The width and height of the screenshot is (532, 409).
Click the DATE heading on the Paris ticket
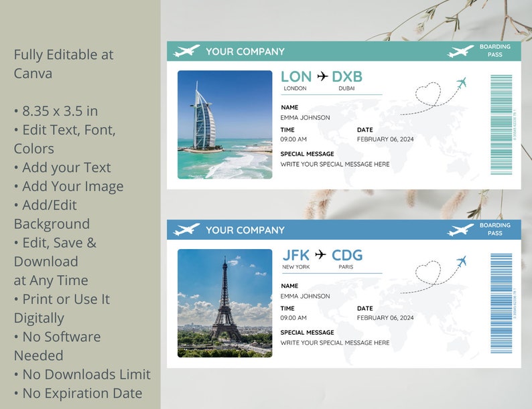coord(365,309)
